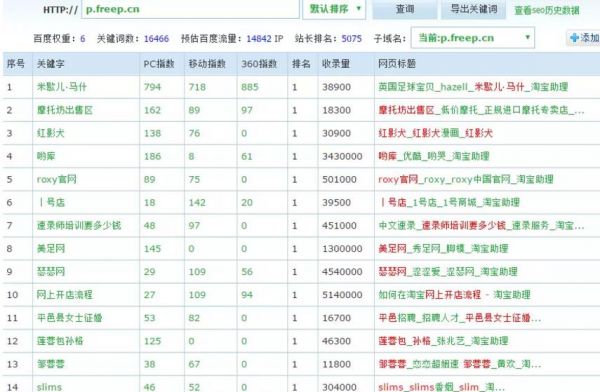Click 360 index value 885

[x=250, y=87]
